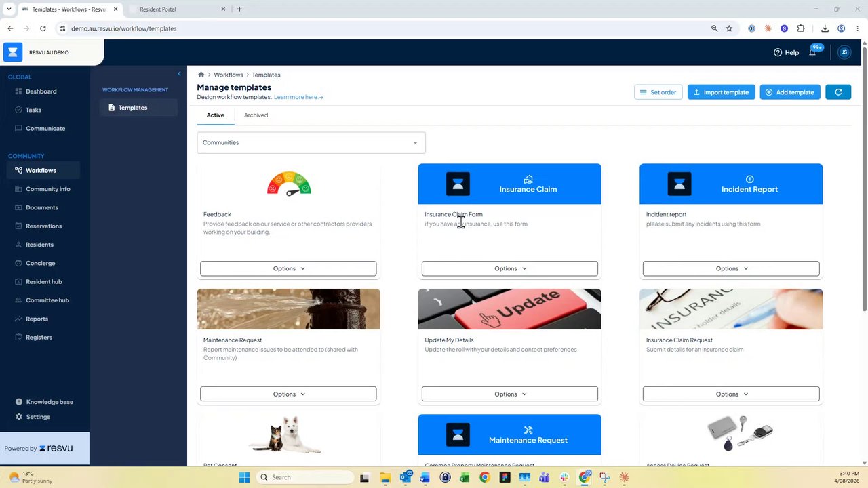Open the Chrome three-dot menu
Viewport: 868px width, 488px height.
tap(857, 28)
